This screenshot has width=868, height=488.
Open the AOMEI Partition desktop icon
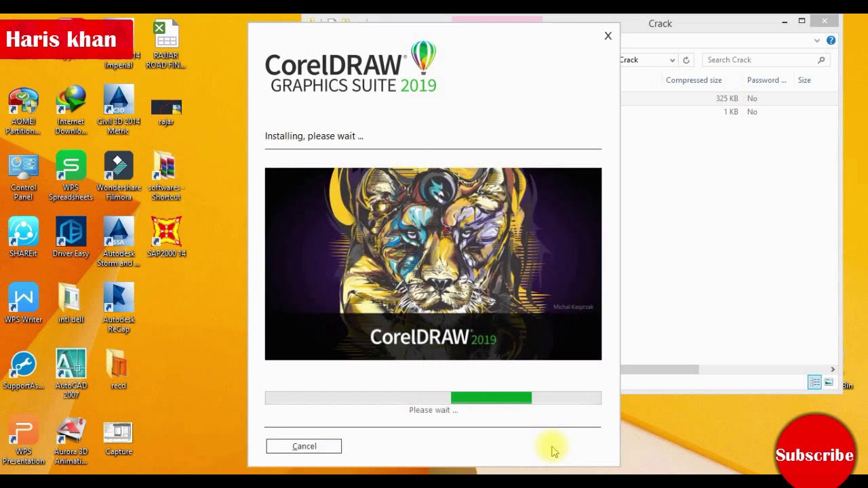[x=24, y=110]
